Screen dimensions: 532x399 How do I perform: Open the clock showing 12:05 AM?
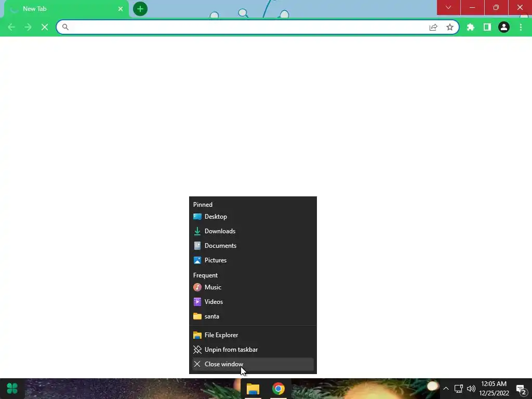[494, 389]
